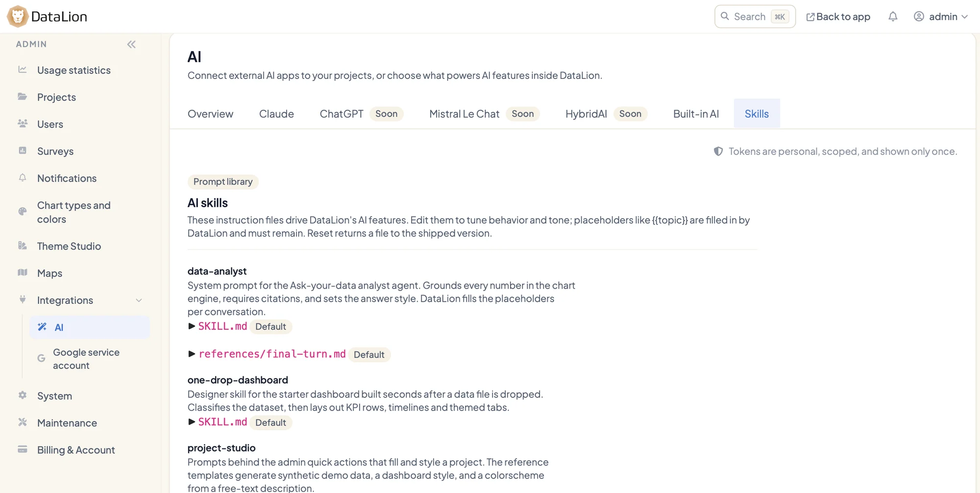Click the search magnifier icon
The image size is (980, 493).
coord(725,16)
